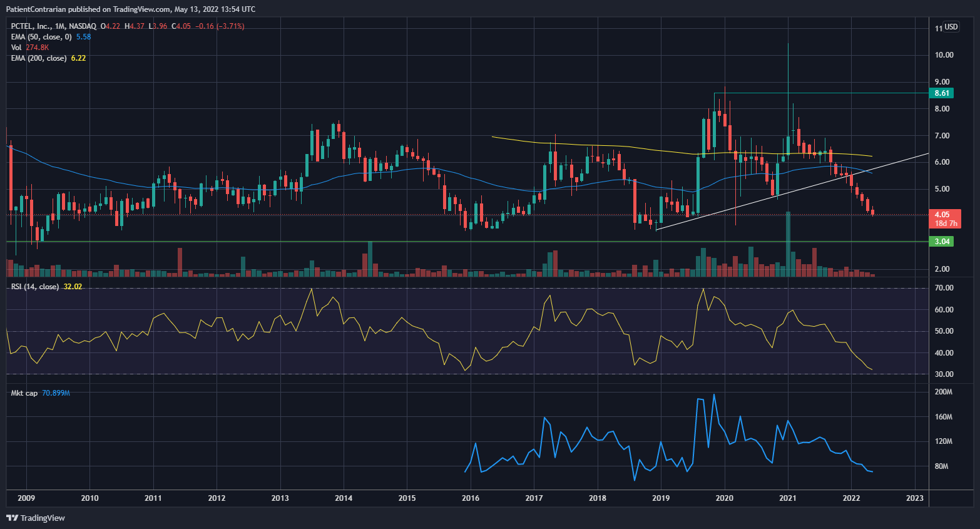Click the EMA (200, close) legend
Image resolution: width=980 pixels, height=529 pixels.
point(39,58)
